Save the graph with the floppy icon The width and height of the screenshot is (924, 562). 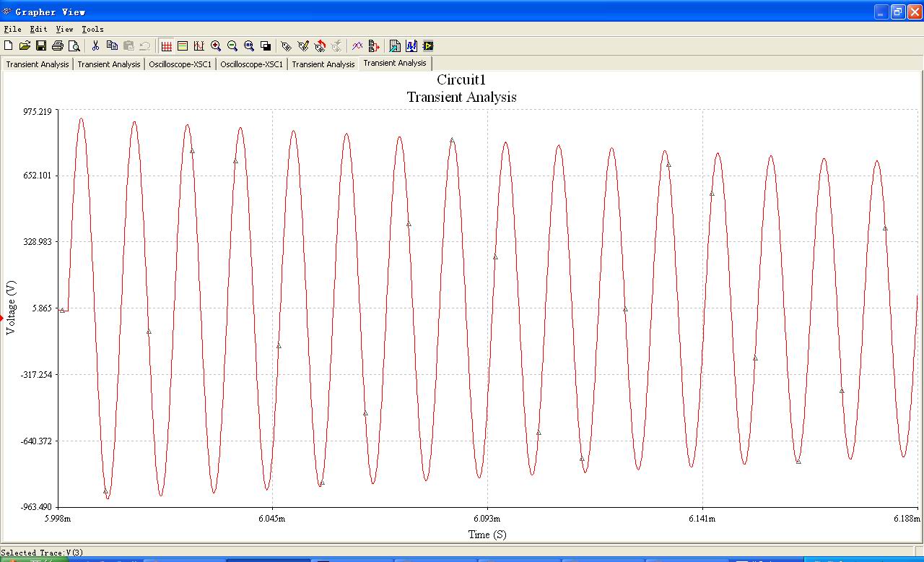pos(41,46)
